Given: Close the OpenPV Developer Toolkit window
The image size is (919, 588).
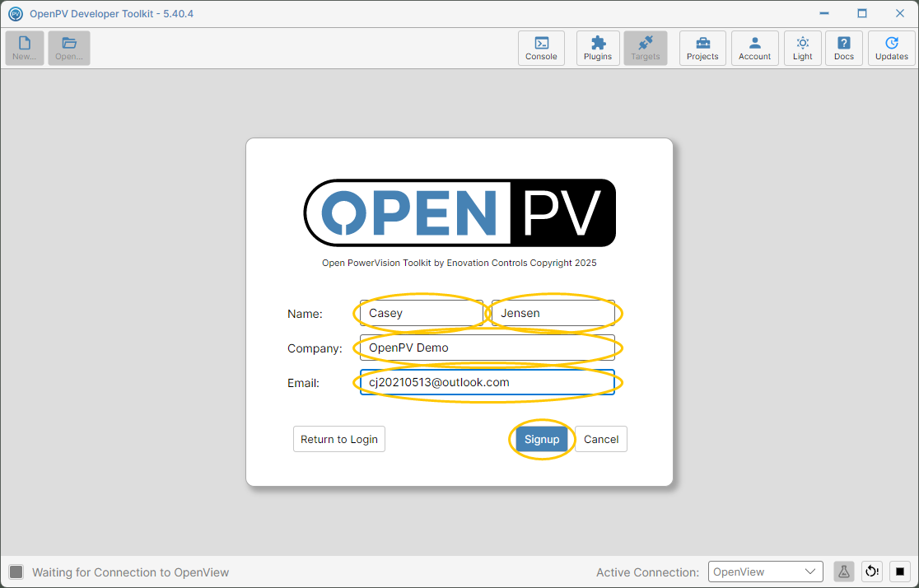Looking at the screenshot, I should click(x=900, y=13).
